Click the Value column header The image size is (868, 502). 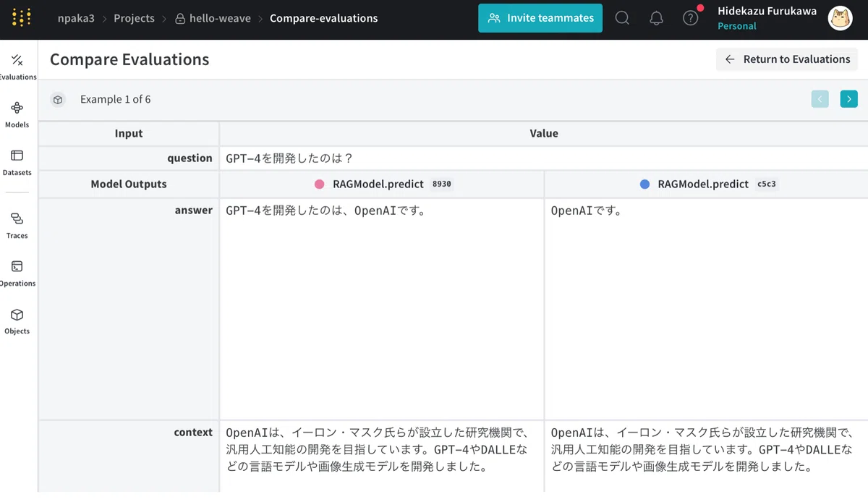[544, 134]
